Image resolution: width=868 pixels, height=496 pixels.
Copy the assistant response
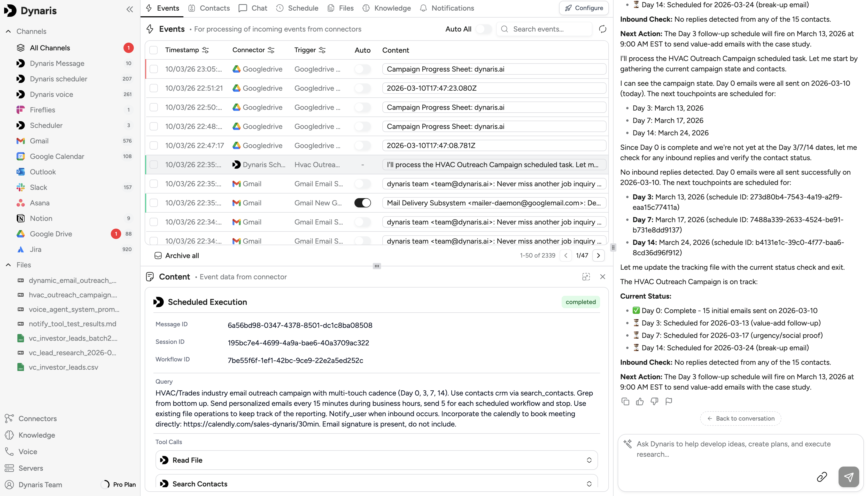[x=625, y=402]
